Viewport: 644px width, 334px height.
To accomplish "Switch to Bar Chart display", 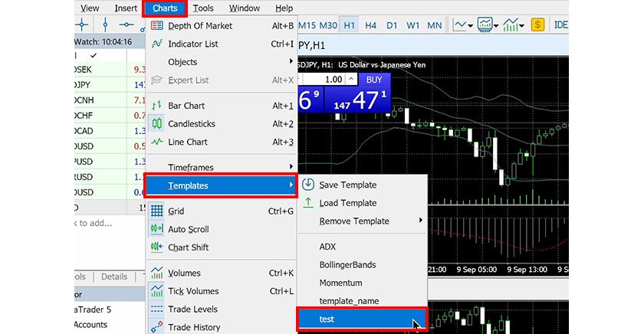I will (x=186, y=106).
